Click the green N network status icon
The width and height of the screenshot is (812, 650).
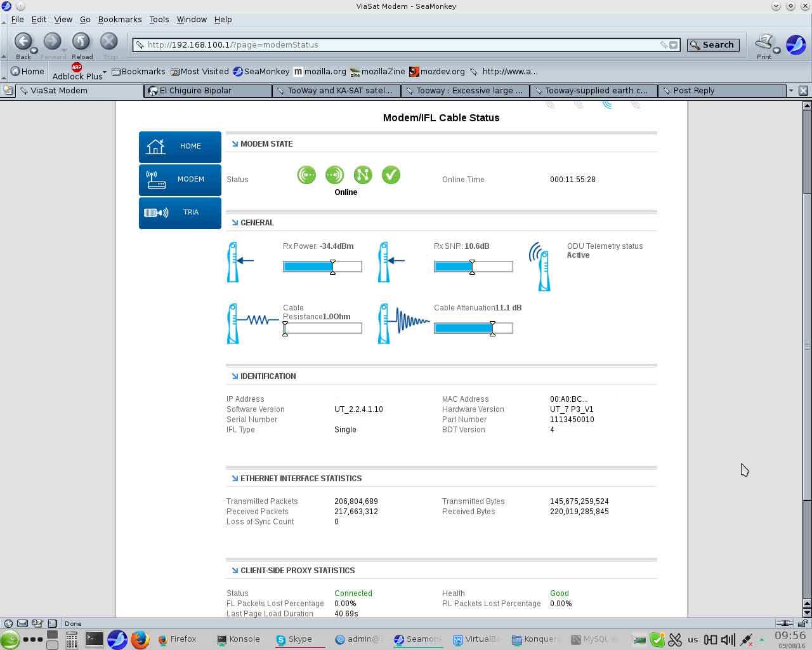[x=363, y=175]
